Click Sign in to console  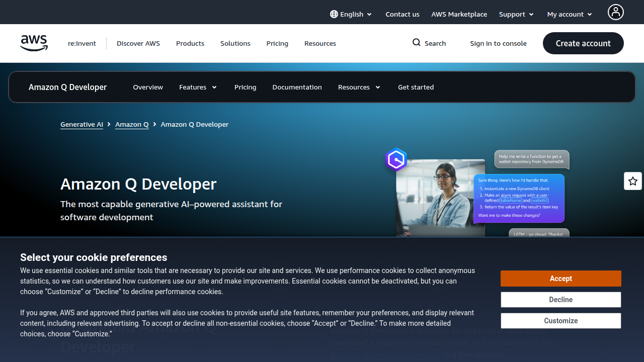pos(498,43)
